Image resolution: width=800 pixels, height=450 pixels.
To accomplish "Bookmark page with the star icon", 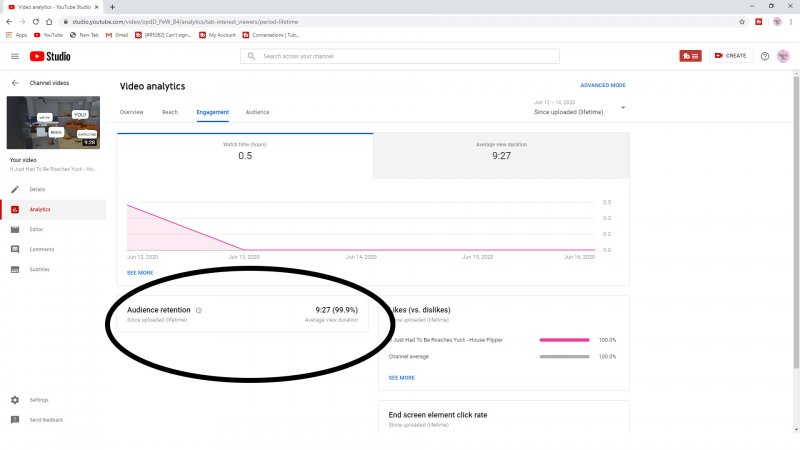I will (741, 21).
